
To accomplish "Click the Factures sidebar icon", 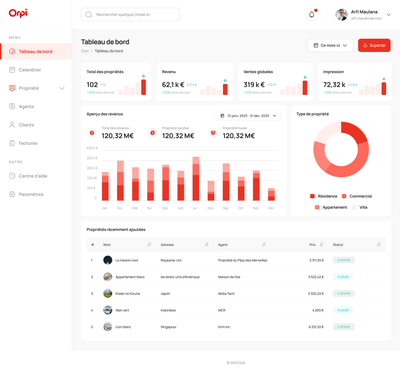I will coord(12,143).
